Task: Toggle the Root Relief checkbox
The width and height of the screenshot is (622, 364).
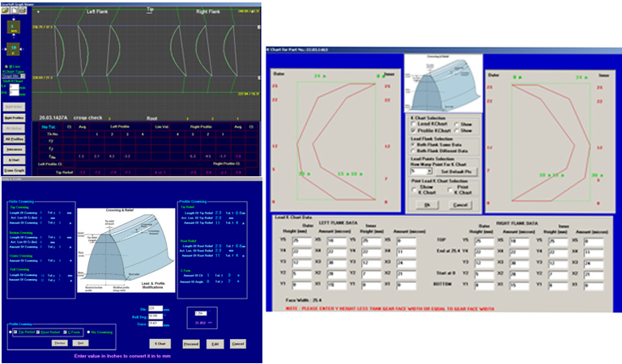Action: pos(39,332)
